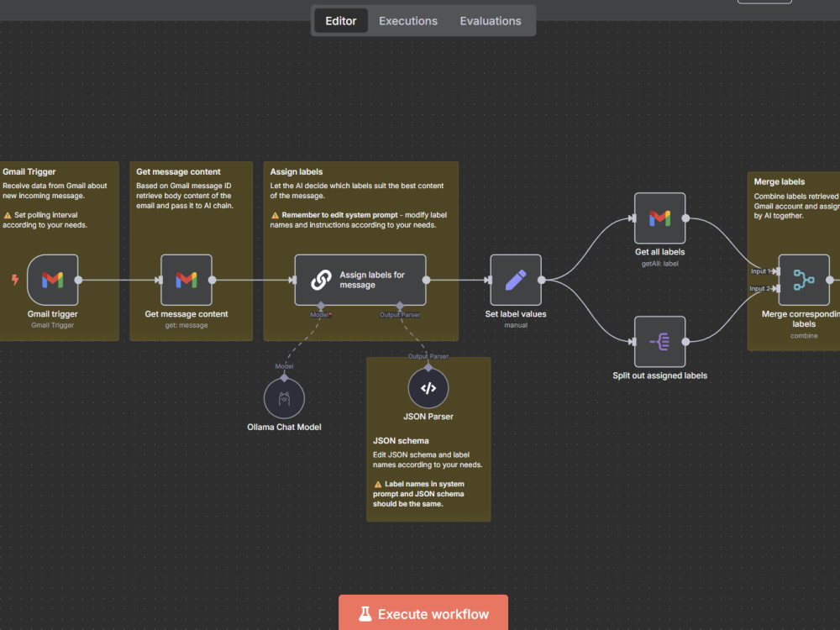840x630 pixels.
Task: Click the 'Split out assigned labels' label
Action: click(x=660, y=375)
